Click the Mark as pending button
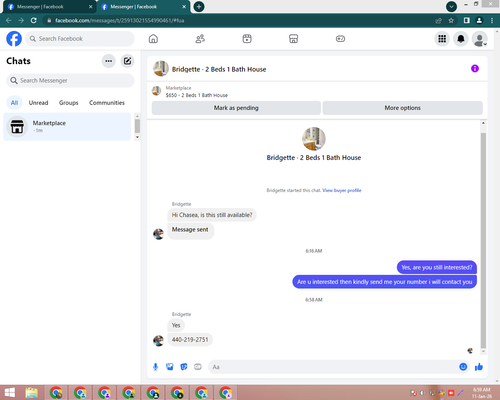Image resolution: width=500 pixels, height=400 pixels. point(236,108)
